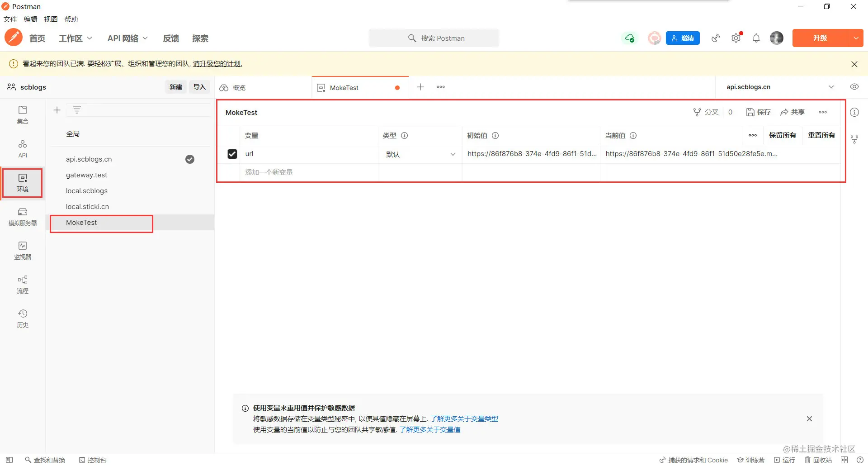The width and height of the screenshot is (868, 466).
Task: Click the Feedback (反馈) nav item
Action: (x=171, y=38)
